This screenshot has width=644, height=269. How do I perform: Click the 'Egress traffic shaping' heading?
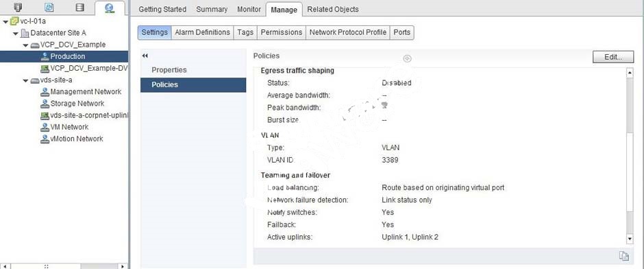(x=297, y=71)
